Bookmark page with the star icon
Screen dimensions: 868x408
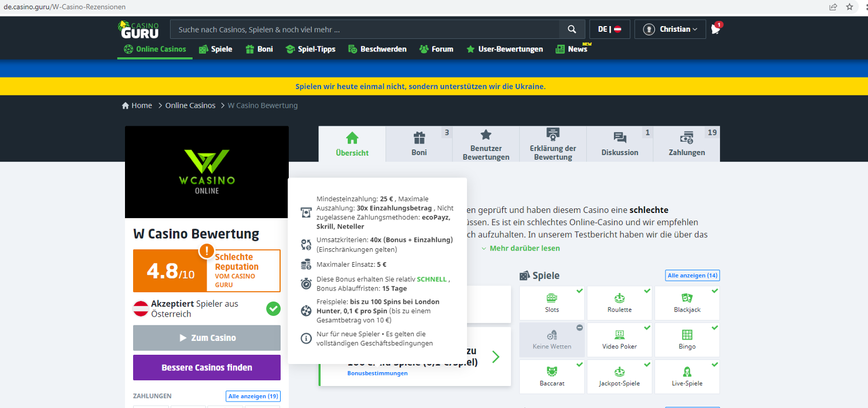tap(849, 7)
